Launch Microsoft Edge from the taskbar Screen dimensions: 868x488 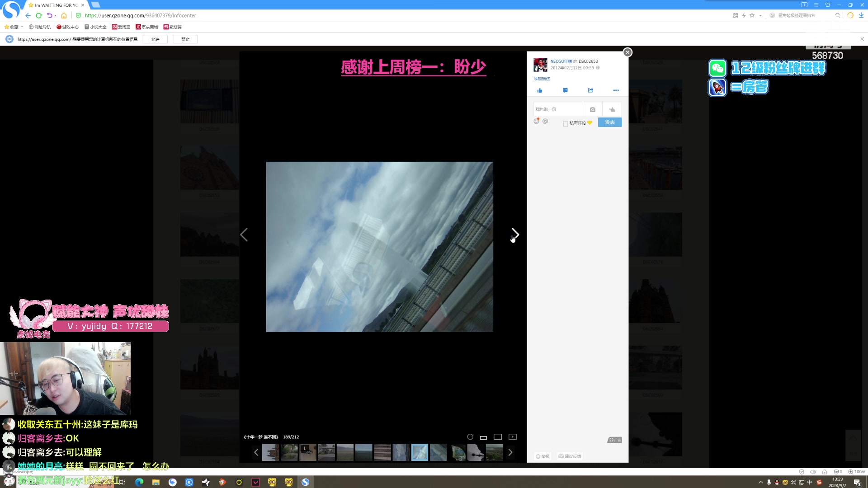[x=139, y=482]
